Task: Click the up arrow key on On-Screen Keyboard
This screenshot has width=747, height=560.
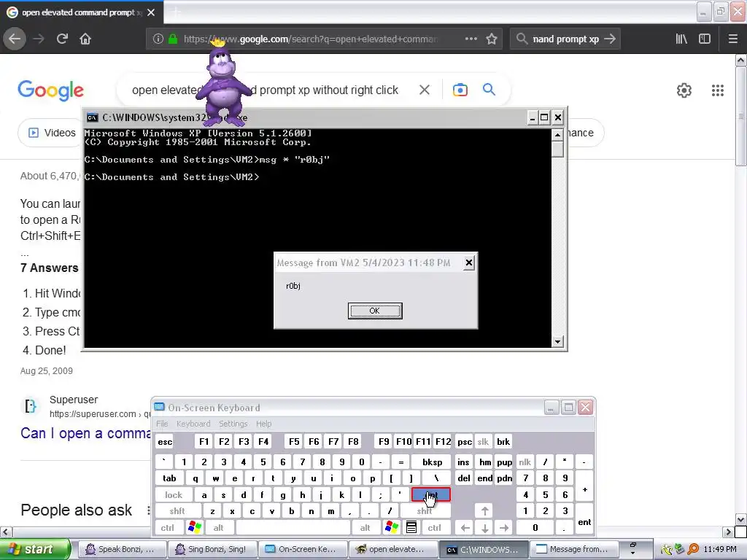Action: click(x=484, y=511)
